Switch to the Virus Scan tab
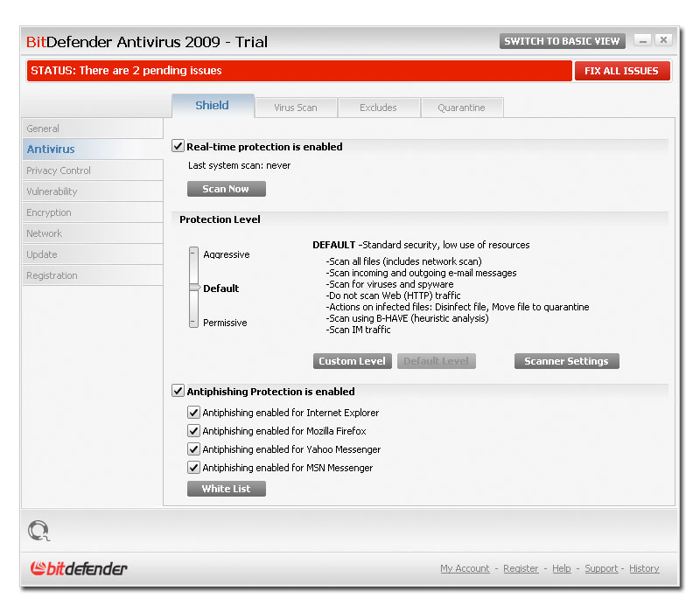The image size is (700, 612). (x=296, y=107)
